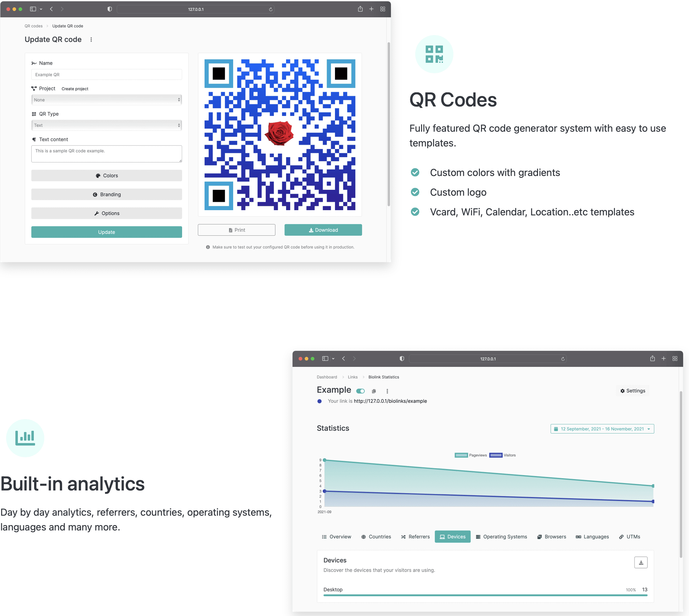Viewport: 689px width, 616px height.
Task: Click the Name input field
Action: pos(106,74)
